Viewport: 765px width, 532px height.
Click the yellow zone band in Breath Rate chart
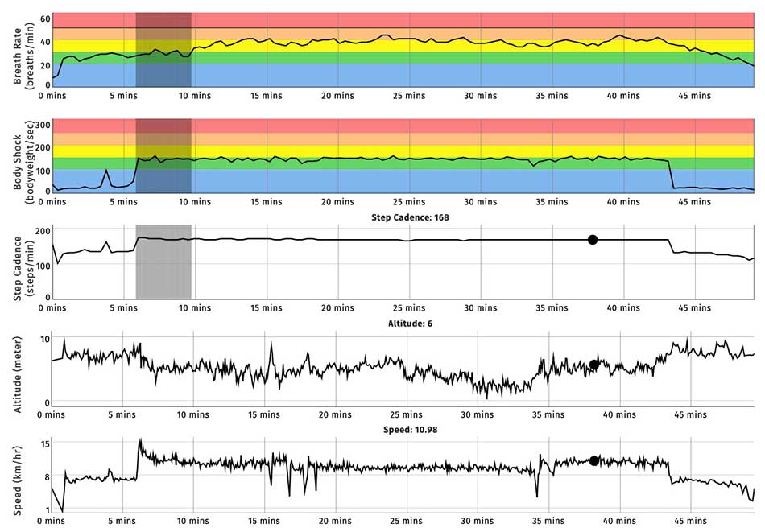point(403,46)
